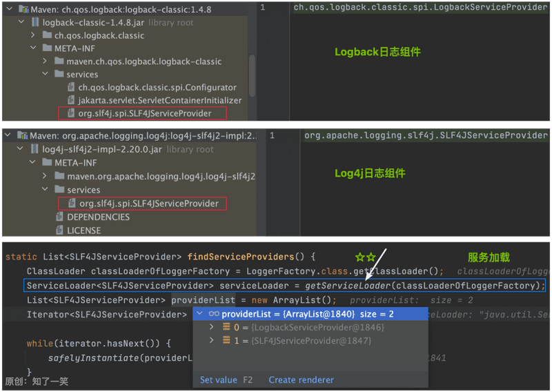Expand maven.org.apache.logging.log4j folder
The width and height of the screenshot is (552, 392).
45,176
